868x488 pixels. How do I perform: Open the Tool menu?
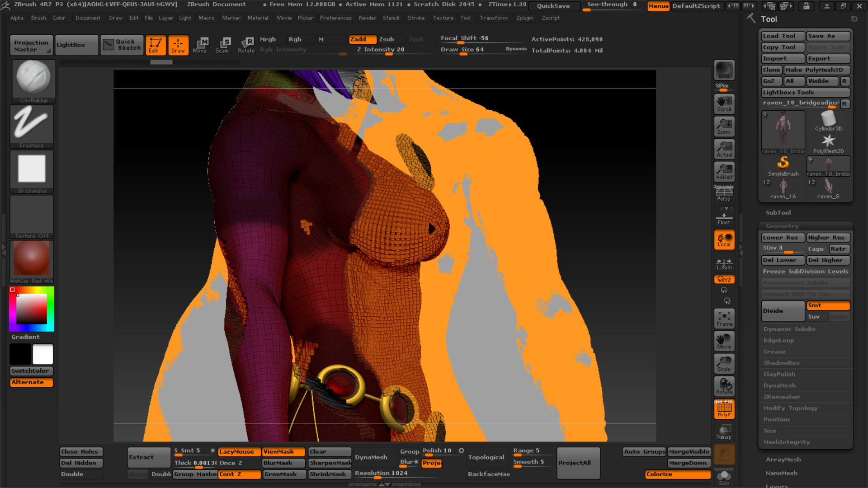(x=466, y=18)
